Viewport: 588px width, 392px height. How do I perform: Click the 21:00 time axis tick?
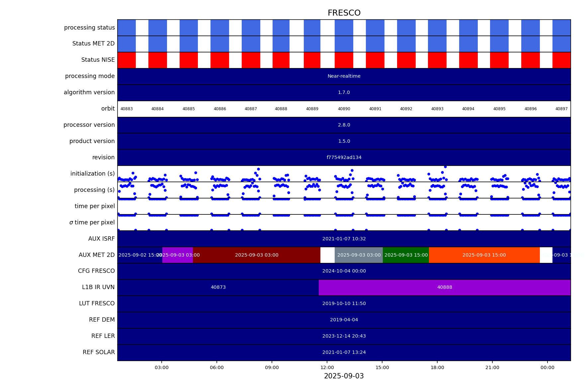(492, 367)
